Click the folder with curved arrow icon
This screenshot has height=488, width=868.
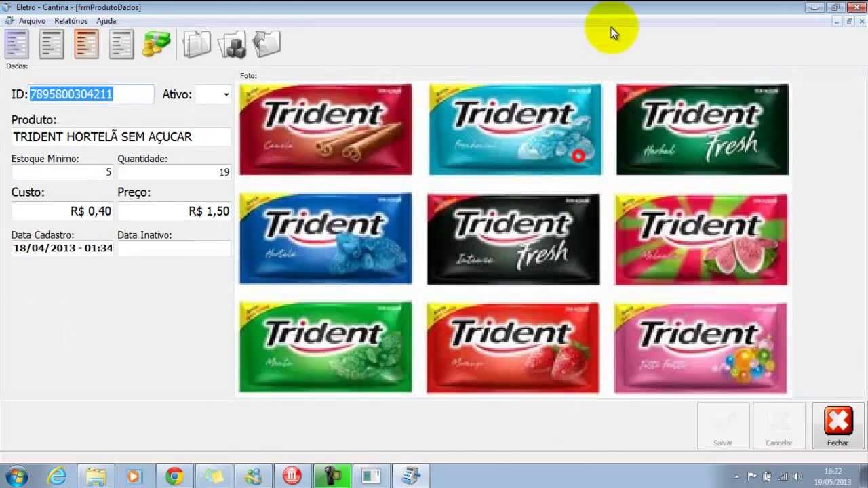point(267,44)
